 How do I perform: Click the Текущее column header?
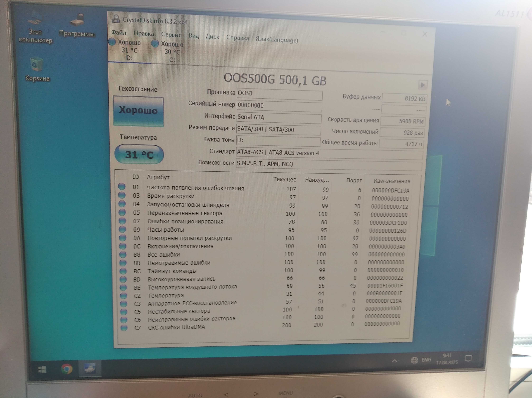coord(285,179)
